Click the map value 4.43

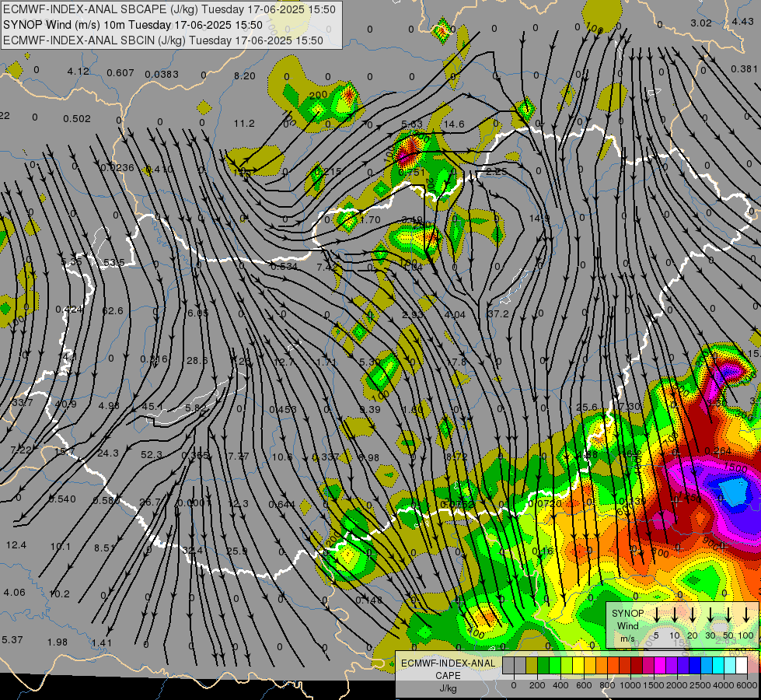coord(742,21)
